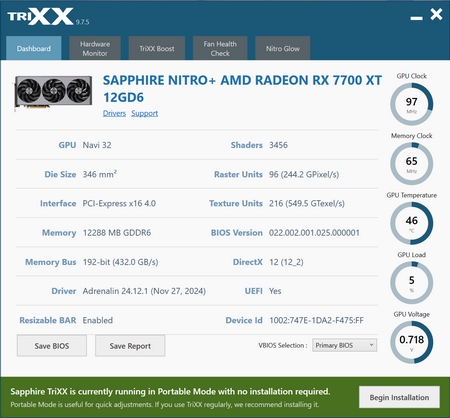The width and height of the screenshot is (450, 418).
Task: Click the Interface value PCI-Express x16 4.0
Action: tap(119, 203)
